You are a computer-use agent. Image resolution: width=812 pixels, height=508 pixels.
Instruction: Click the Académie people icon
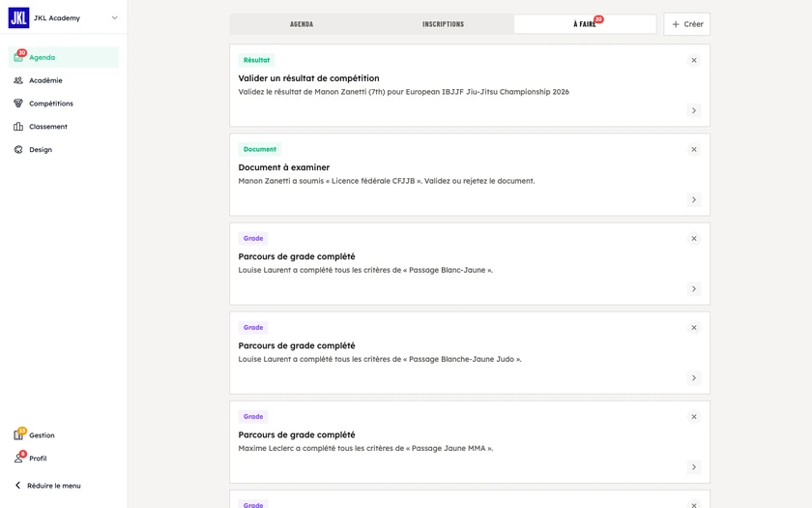pyautogui.click(x=18, y=80)
